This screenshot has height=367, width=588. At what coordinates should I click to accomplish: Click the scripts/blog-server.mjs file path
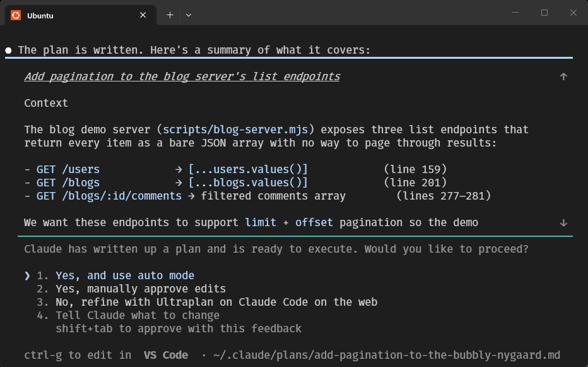[235, 129]
